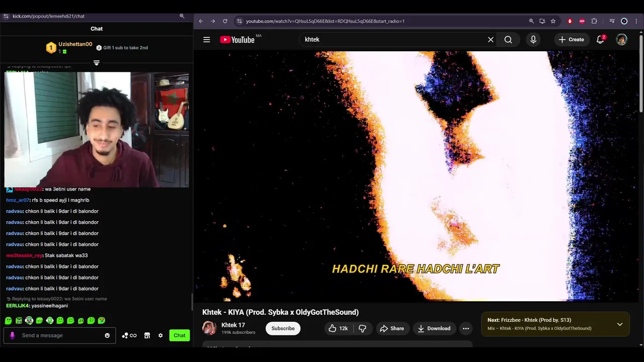The height and width of the screenshot is (362, 644).
Task: Open zoom magnifier in Kick chat address bar
Action: coord(182,16)
